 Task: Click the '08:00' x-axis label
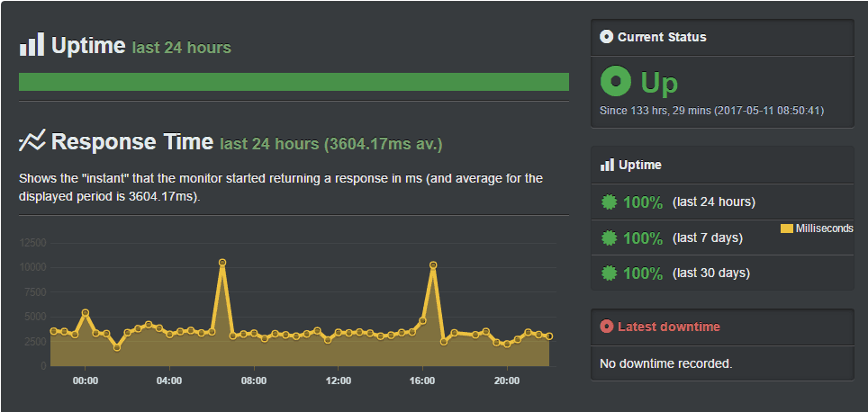tap(254, 381)
